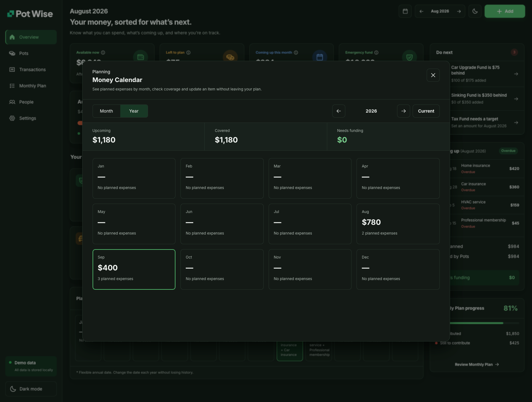Open Overview in the sidebar
Viewport: 532px width, 402px height.
[x=31, y=37]
